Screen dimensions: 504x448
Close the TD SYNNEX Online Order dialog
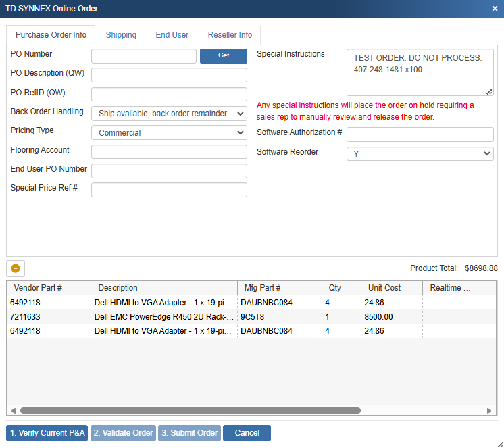coord(495,9)
